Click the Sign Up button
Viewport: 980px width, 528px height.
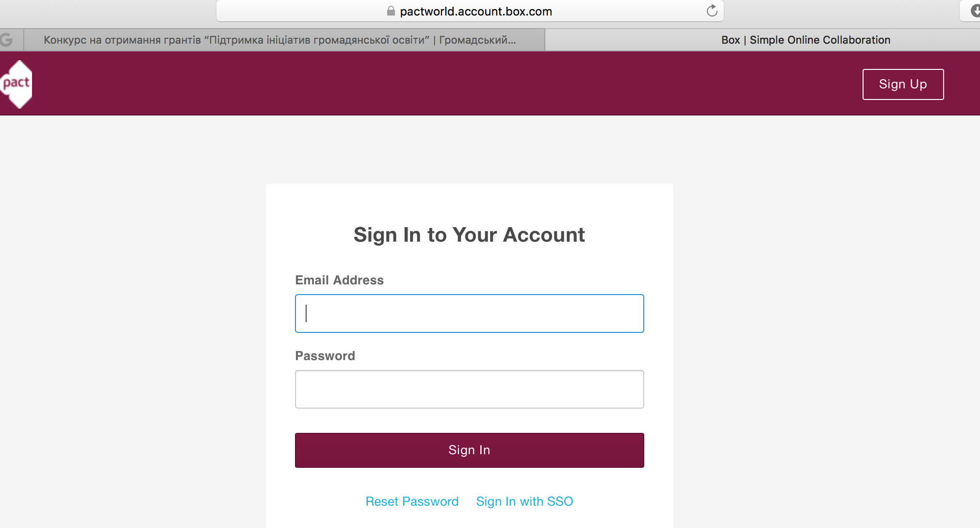903,84
